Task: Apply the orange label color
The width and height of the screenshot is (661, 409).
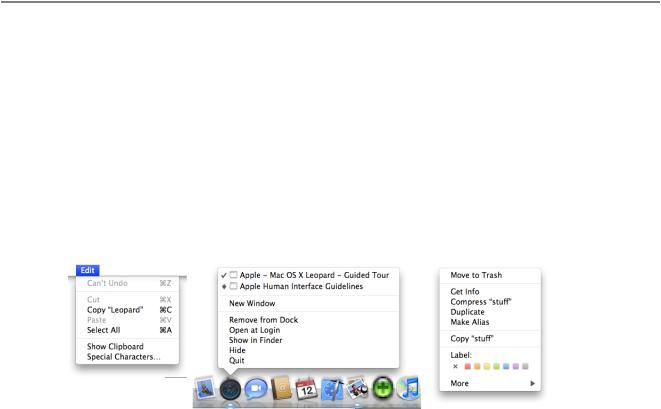Action: click(x=477, y=366)
